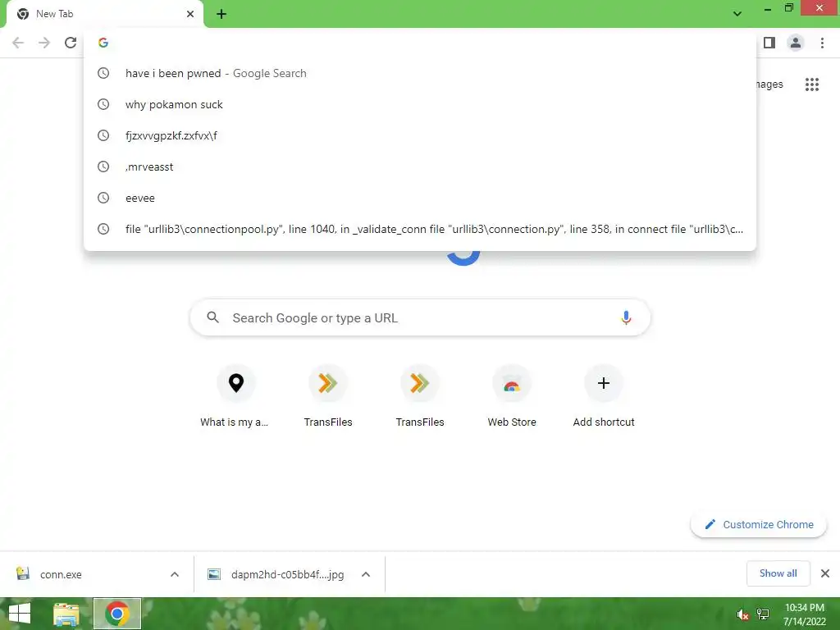The width and height of the screenshot is (840, 630).
Task: Select suggestion fjzxvvgpzkf.zxfvx\f
Action: point(419,135)
